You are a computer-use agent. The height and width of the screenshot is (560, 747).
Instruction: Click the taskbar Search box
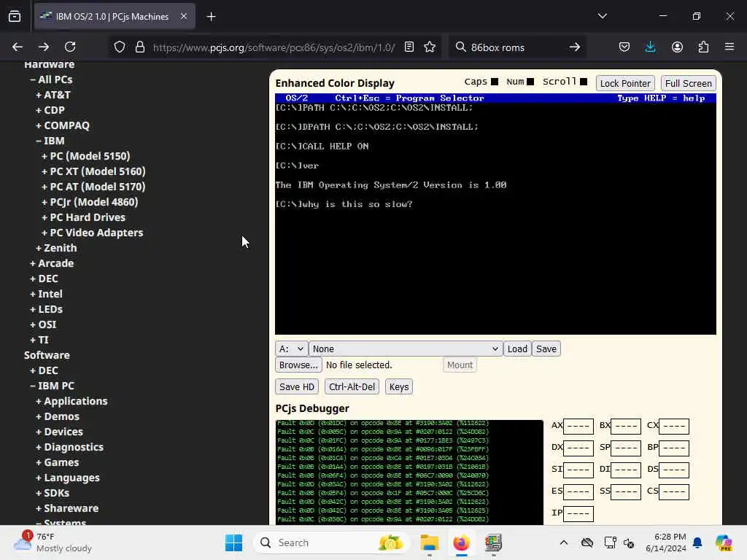pos(331,542)
